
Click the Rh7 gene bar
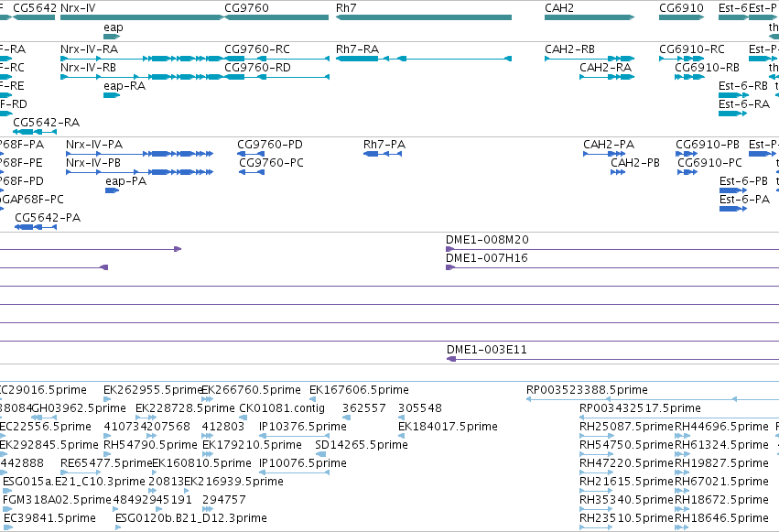[x=424, y=17]
